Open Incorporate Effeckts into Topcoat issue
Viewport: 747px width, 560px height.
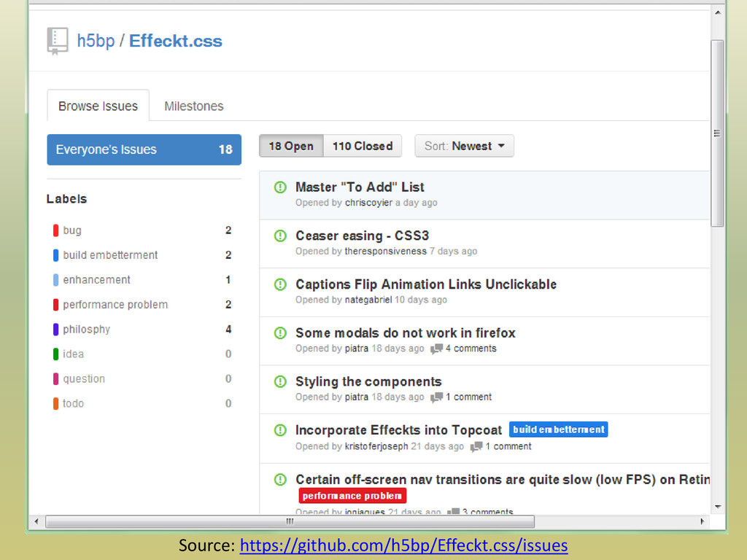[398, 430]
